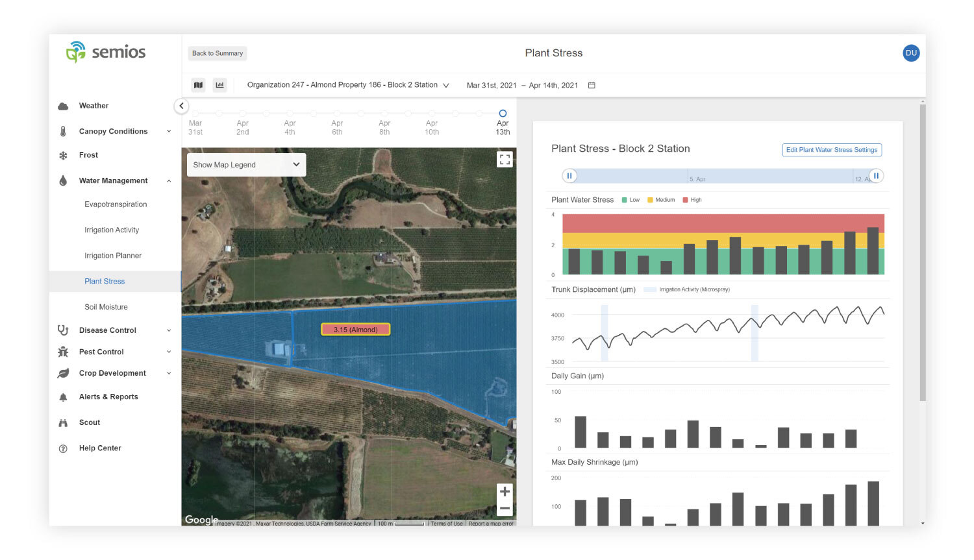Click the left handle of the date slider

(x=569, y=176)
